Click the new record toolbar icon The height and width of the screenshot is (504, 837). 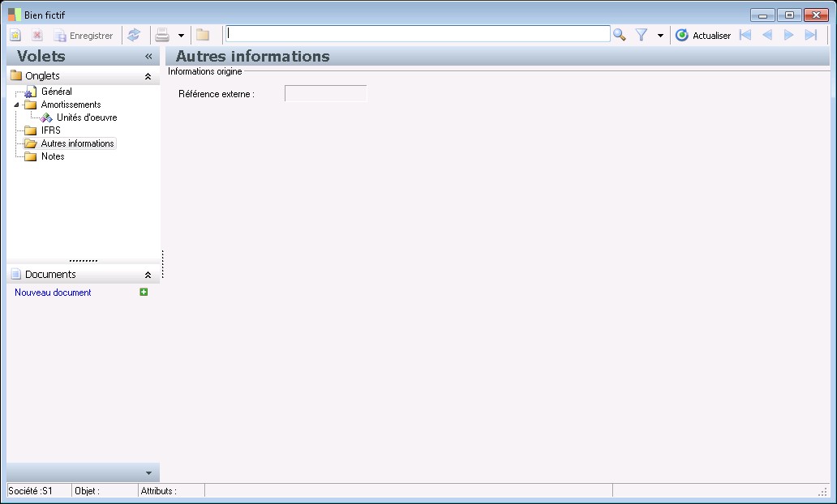coord(15,35)
